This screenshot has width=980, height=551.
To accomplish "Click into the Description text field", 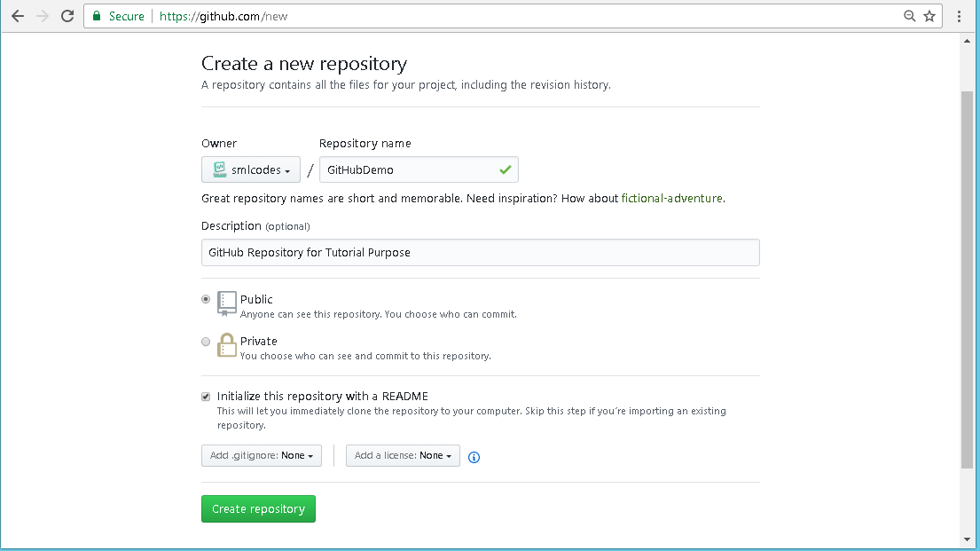I will coord(480,253).
